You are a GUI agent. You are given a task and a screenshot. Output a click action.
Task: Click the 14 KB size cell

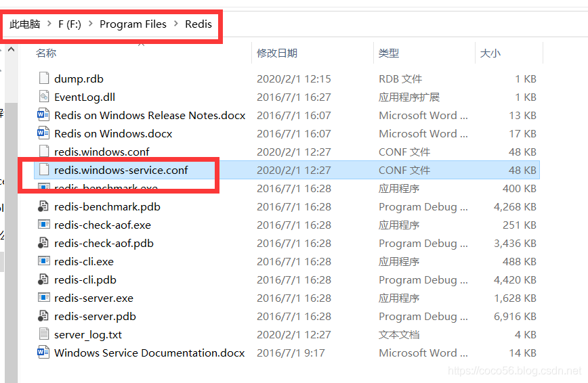coord(523,353)
